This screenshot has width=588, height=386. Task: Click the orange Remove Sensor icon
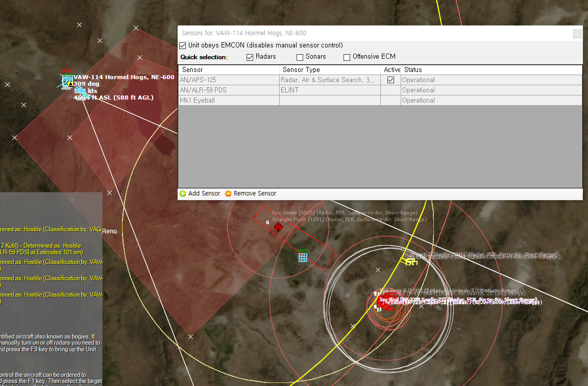[x=228, y=194]
